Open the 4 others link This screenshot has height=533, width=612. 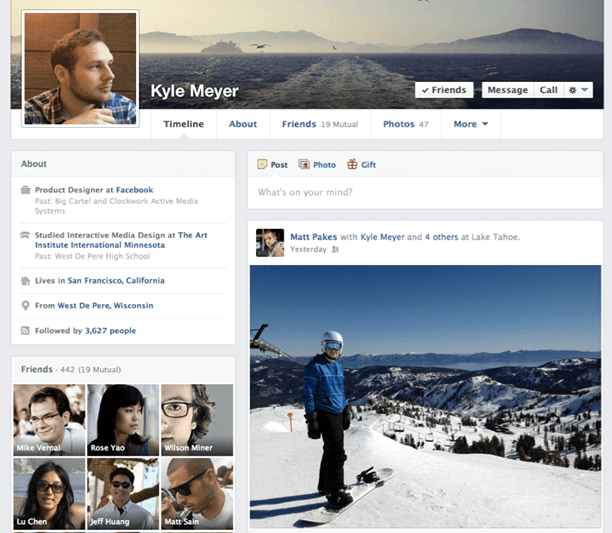point(441,237)
